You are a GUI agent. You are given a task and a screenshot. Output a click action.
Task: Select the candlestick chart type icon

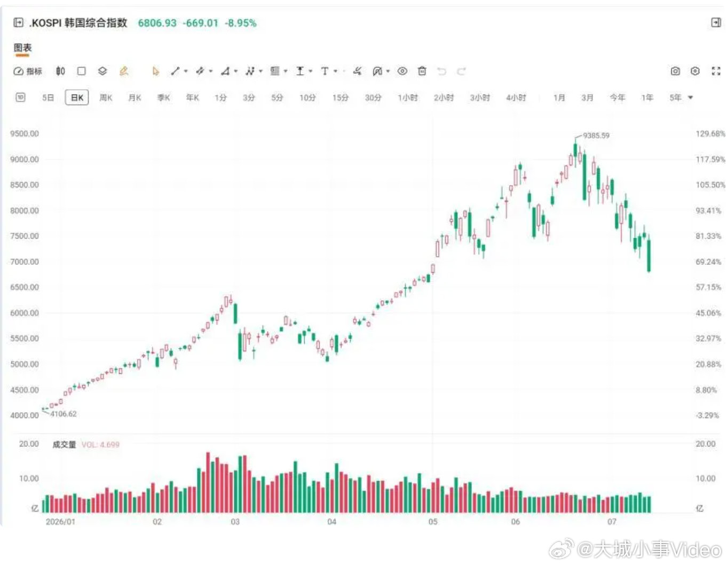(x=60, y=71)
